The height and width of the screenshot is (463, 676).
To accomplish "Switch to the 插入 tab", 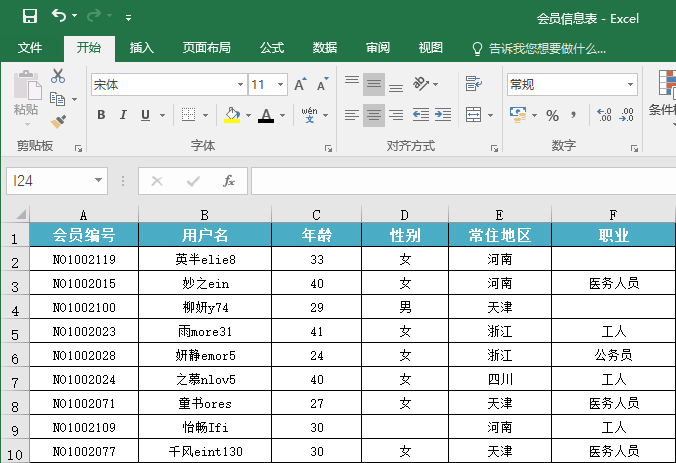I will pos(142,48).
